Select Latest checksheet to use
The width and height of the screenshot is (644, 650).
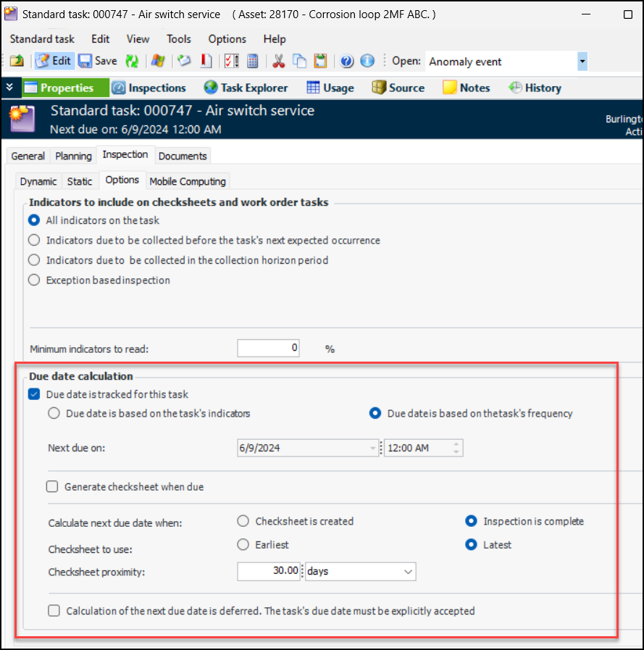[x=471, y=544]
